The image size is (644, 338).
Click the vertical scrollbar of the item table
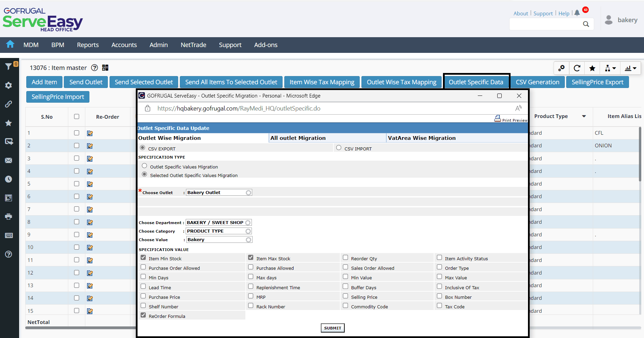[x=640, y=153]
